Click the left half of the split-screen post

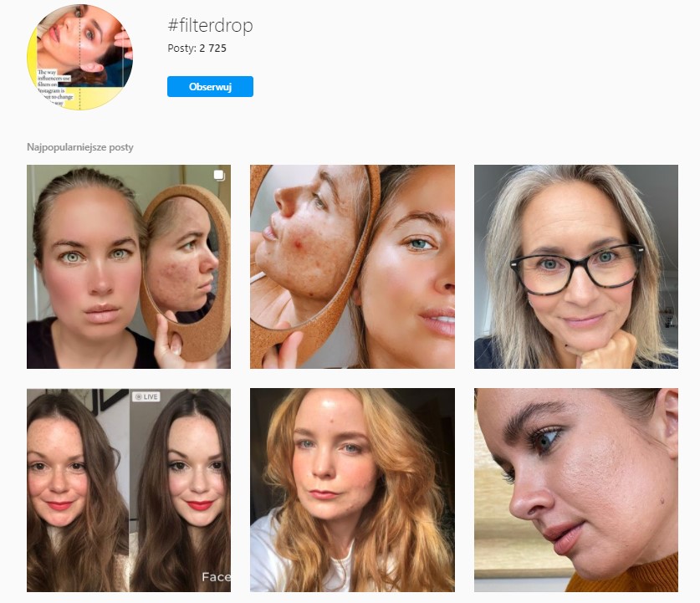click(77, 490)
